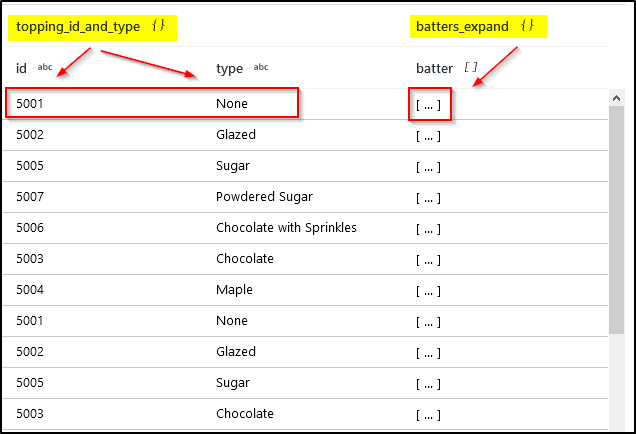Expand batter array for Maple row

pos(428,291)
